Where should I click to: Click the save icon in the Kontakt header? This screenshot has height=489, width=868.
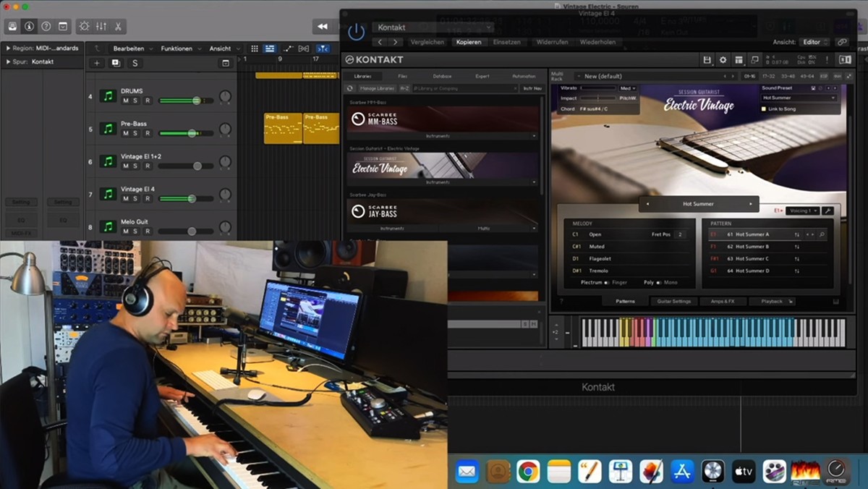[707, 59]
